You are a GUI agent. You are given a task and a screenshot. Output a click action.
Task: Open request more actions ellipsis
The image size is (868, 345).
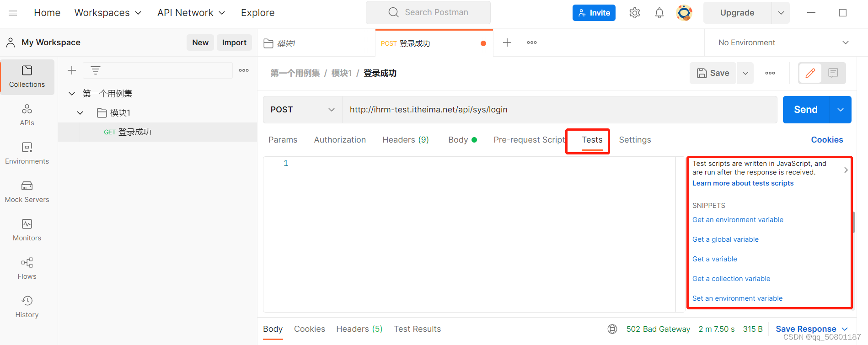pos(770,73)
